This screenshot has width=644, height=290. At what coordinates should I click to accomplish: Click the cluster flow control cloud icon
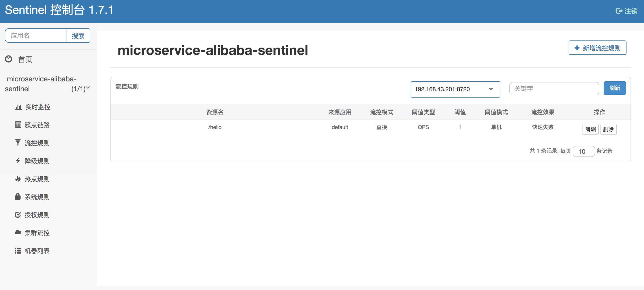tap(18, 232)
